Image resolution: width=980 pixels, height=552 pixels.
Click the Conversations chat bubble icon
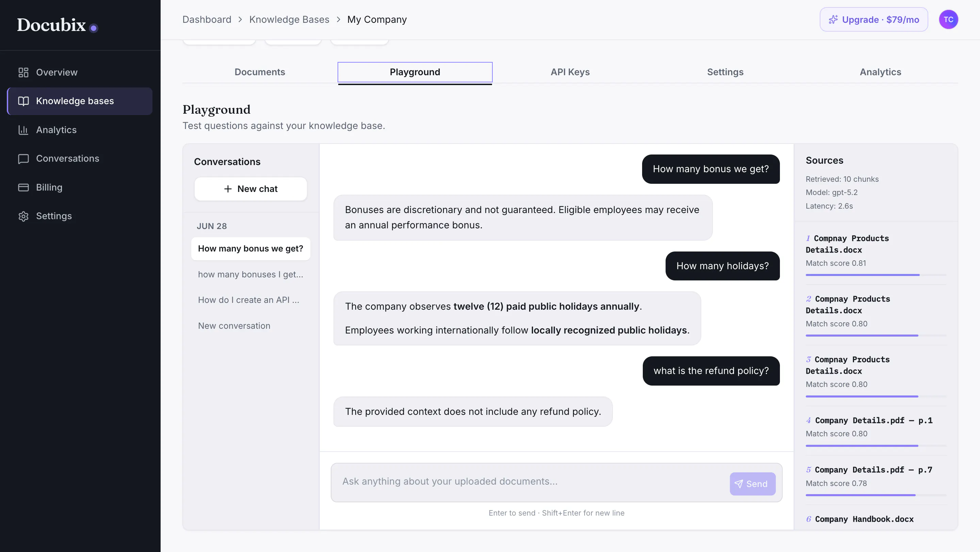click(23, 159)
